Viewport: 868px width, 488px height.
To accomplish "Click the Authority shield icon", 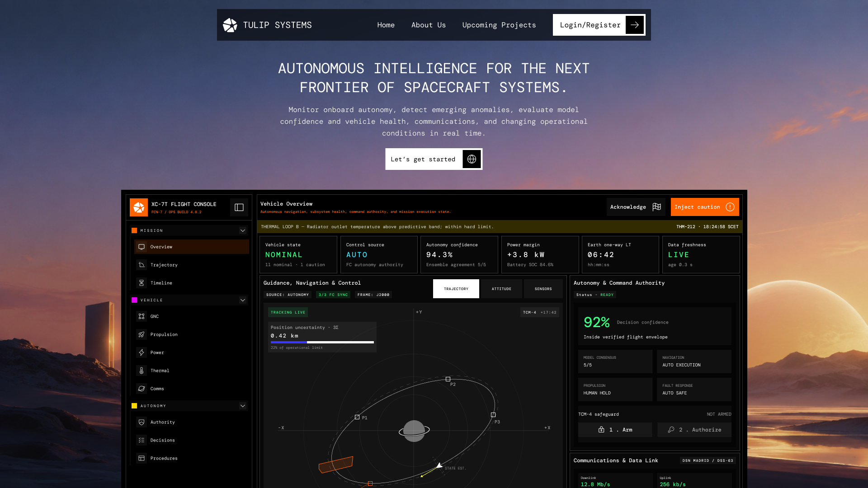I will point(142,422).
